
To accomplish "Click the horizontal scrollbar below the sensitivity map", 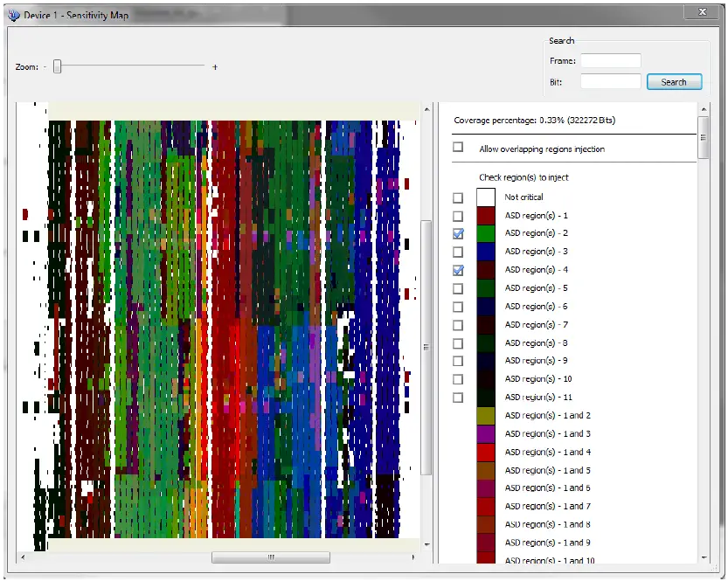I will pyautogui.click(x=271, y=557).
